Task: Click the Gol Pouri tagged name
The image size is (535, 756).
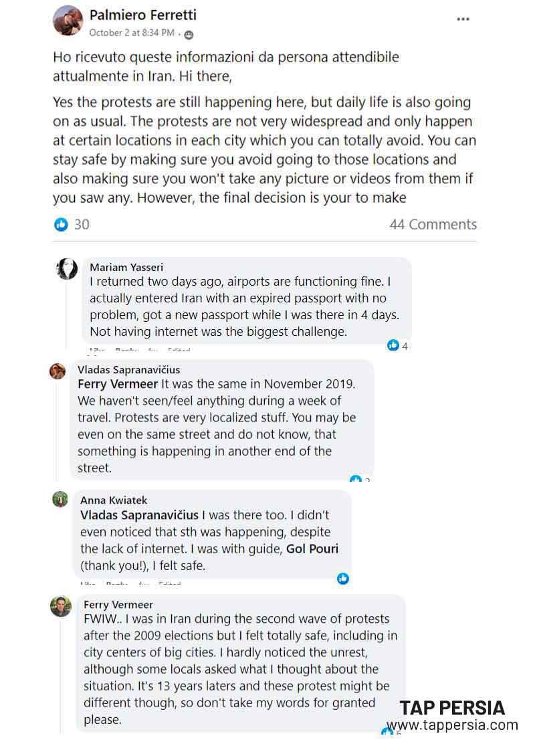Action: pyautogui.click(x=312, y=549)
